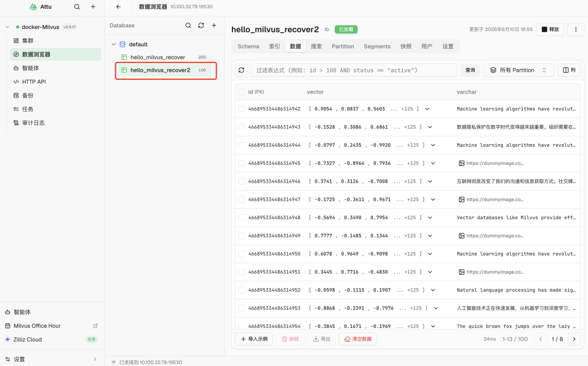Click the 已加载 loaded status badge

[346, 29]
